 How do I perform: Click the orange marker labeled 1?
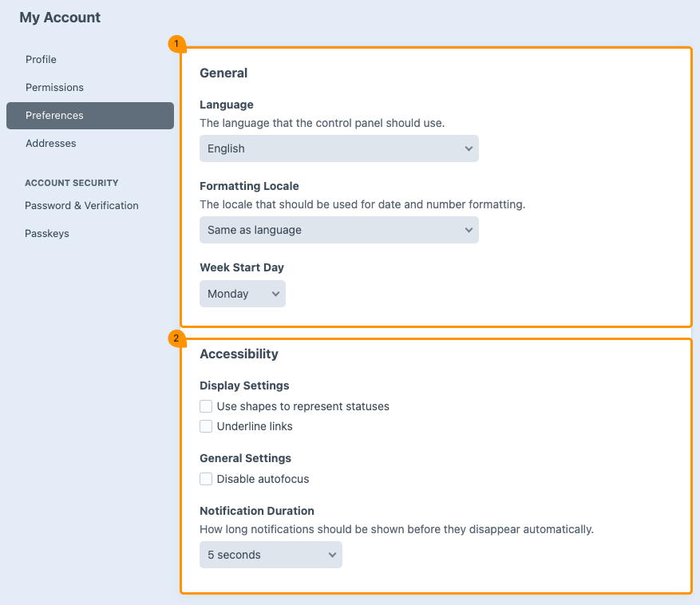(175, 44)
